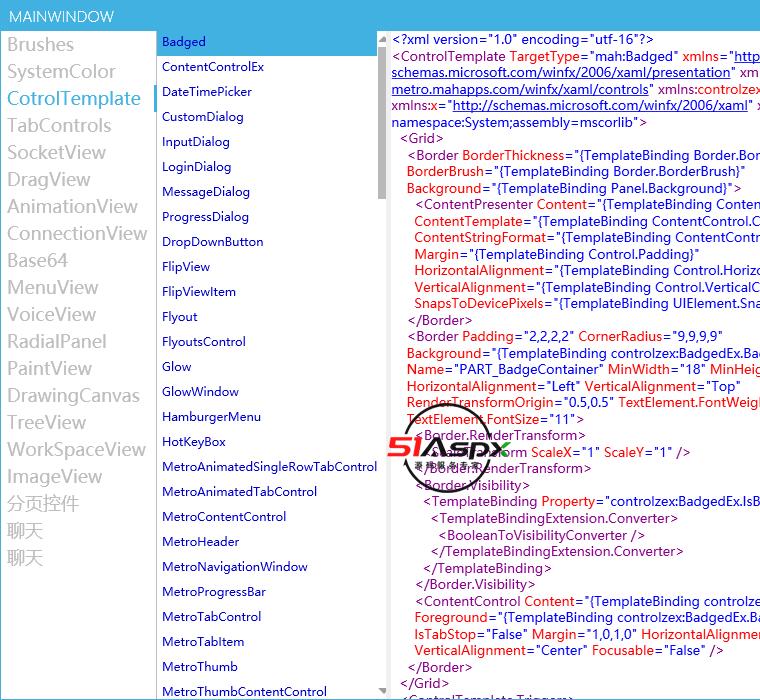
Task: Open the schemas.microsoft.com xaml/presentation link
Action: point(560,73)
